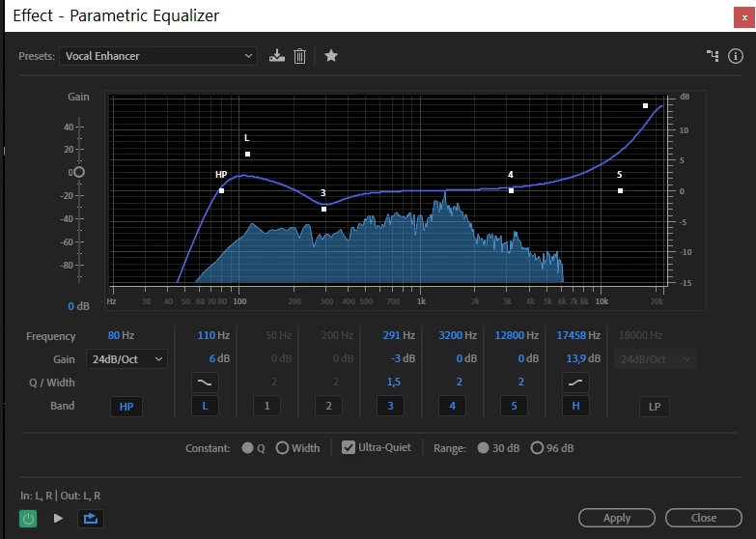Delete the selected preset via trash icon
756x539 pixels.
click(299, 56)
